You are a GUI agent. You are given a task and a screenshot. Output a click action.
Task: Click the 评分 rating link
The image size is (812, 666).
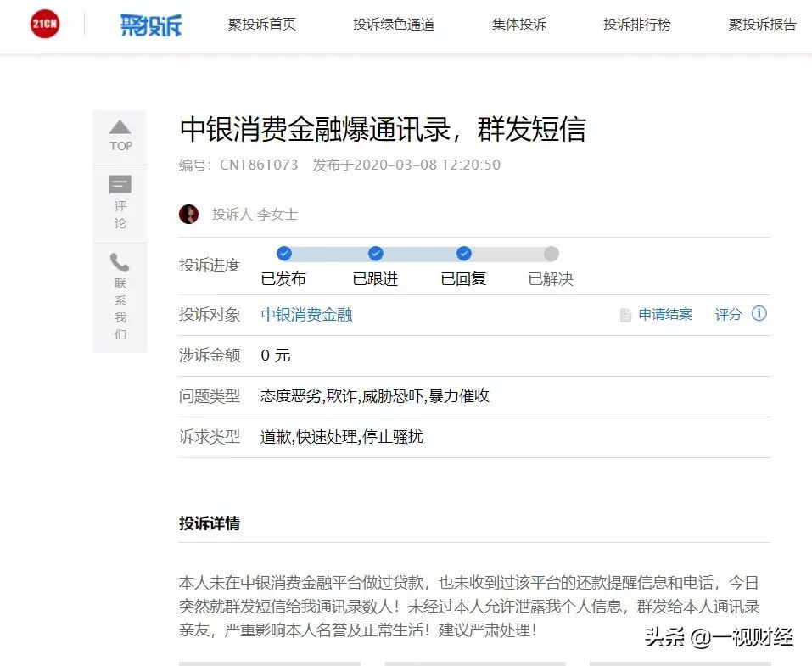point(727,313)
